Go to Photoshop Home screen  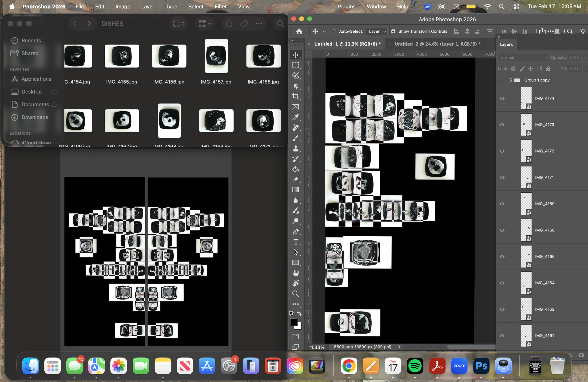point(299,31)
